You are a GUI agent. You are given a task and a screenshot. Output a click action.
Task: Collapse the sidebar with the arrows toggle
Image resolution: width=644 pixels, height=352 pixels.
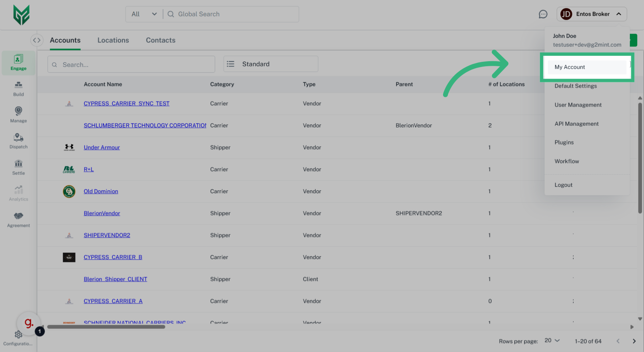[x=37, y=40]
